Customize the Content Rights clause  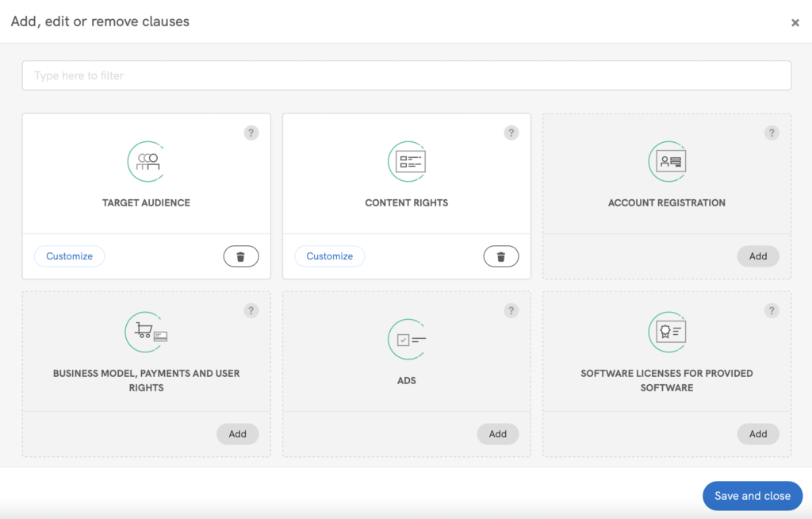tap(330, 256)
